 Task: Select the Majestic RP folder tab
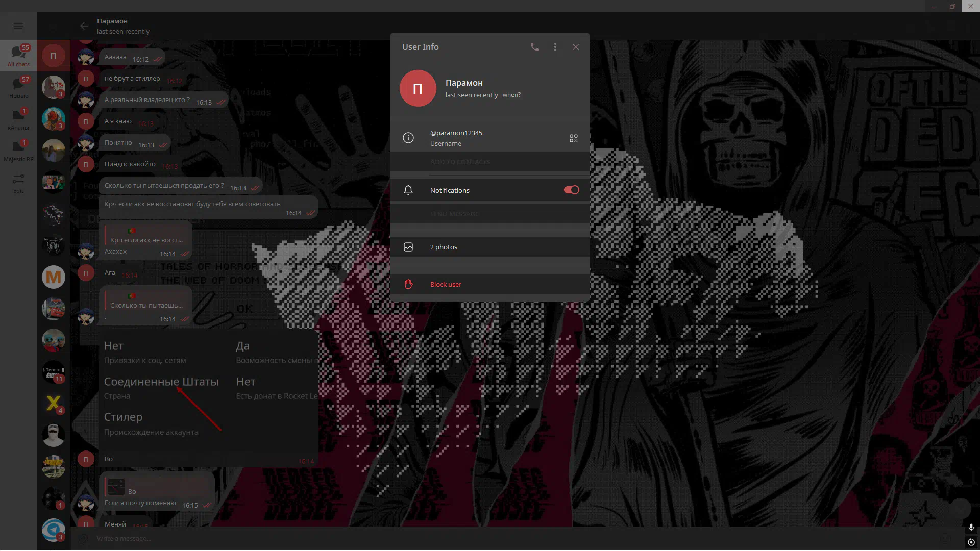pos(18,150)
